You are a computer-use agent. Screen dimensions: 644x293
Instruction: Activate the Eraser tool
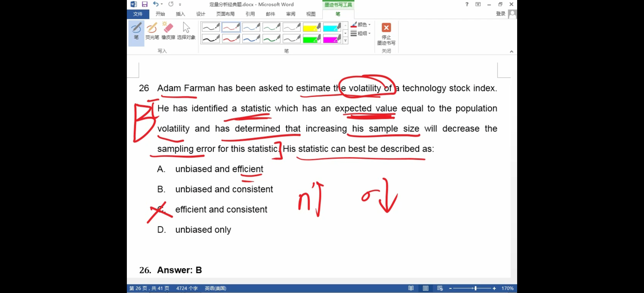click(x=168, y=32)
